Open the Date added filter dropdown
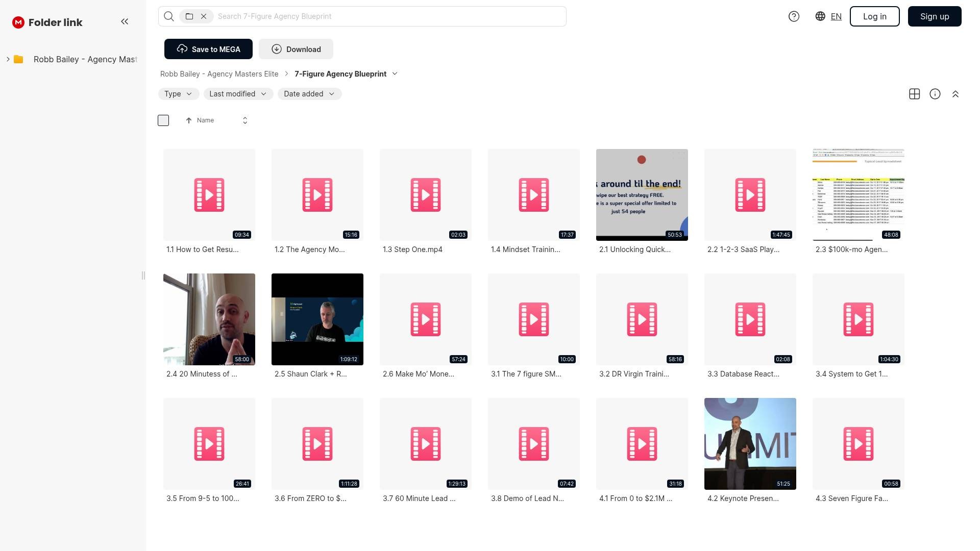This screenshot has height=551, width=980. click(x=309, y=94)
